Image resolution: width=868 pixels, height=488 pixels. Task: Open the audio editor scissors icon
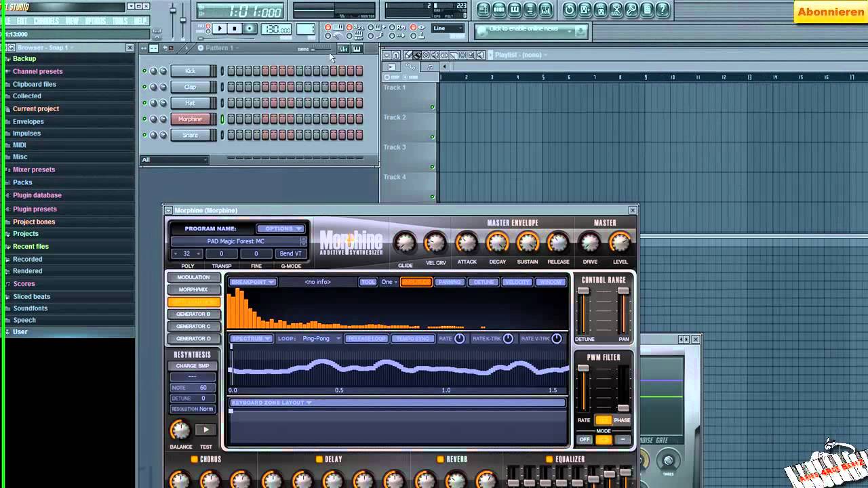click(x=616, y=9)
